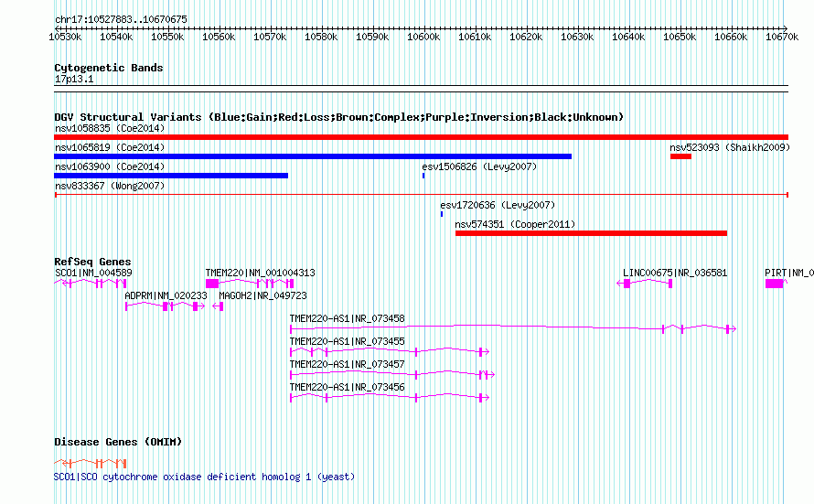Click the MAGOH2|NR_049723 label
This screenshot has height=504, width=814.
(262, 295)
